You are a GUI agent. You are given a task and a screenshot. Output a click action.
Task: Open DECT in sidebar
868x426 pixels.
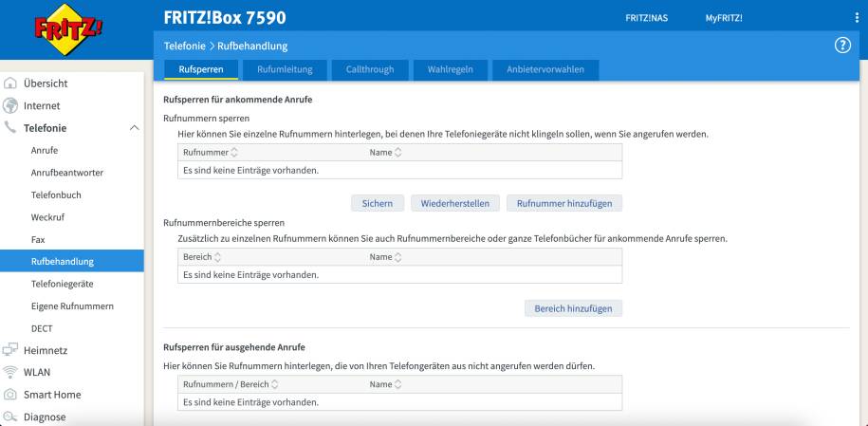(x=42, y=328)
